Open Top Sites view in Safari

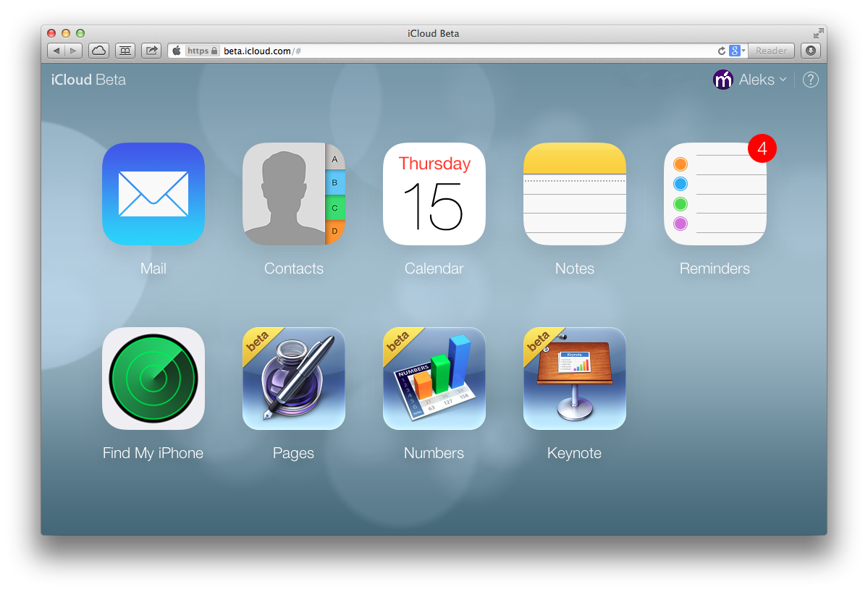tap(125, 51)
